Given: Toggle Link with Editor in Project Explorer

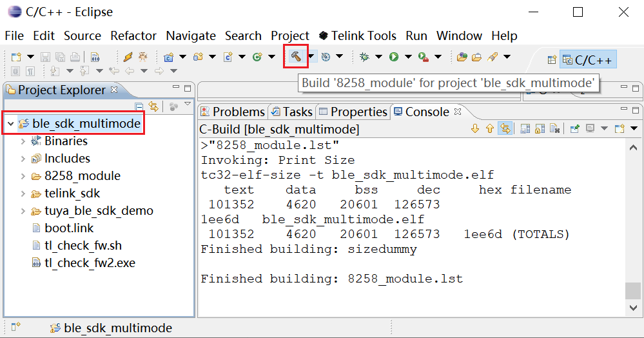Looking at the screenshot, I should tap(153, 107).
